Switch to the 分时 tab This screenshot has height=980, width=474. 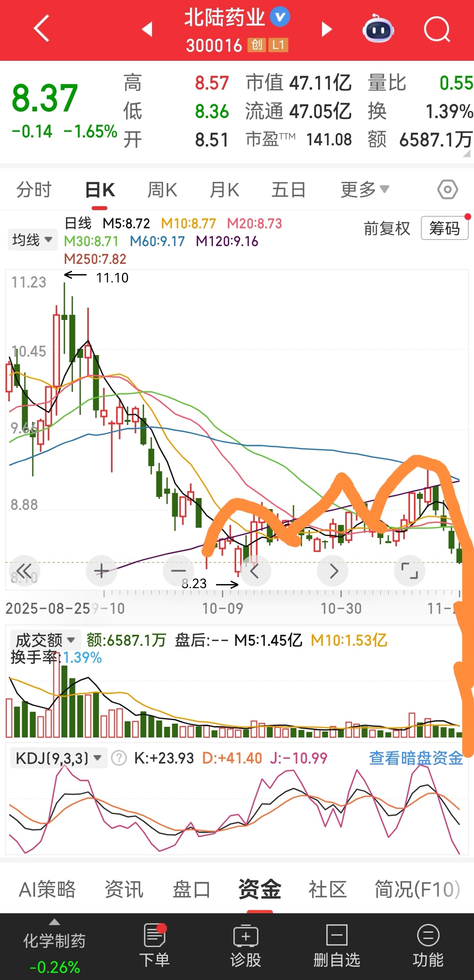(34, 190)
